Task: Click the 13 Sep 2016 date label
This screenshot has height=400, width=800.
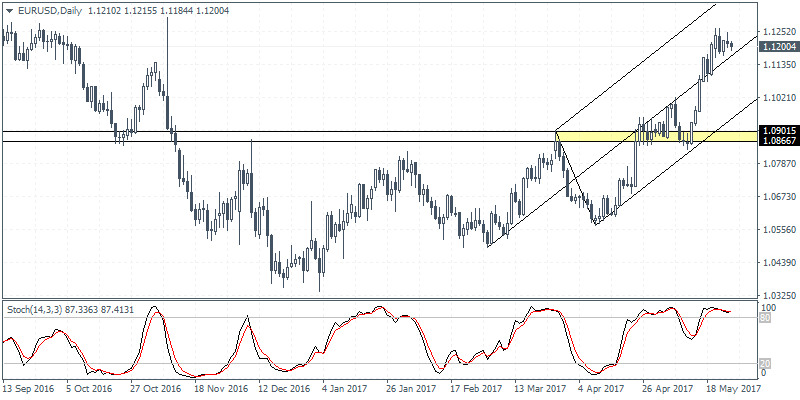Action: click(27, 388)
